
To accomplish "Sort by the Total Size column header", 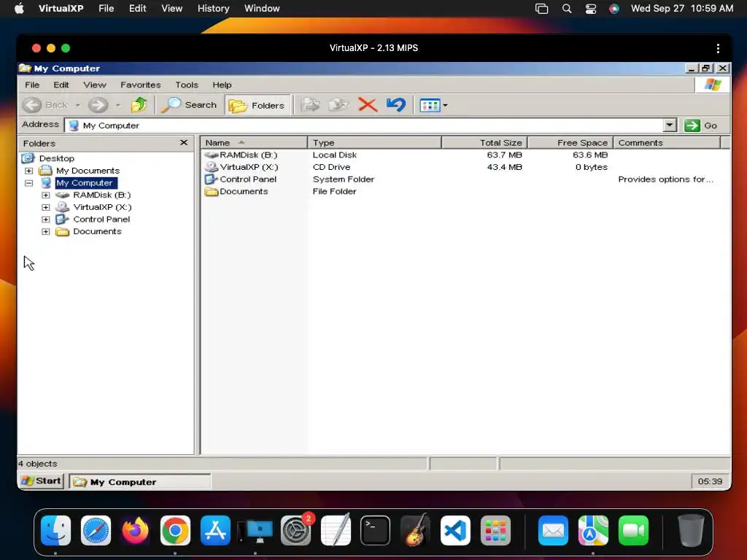I will (x=484, y=143).
